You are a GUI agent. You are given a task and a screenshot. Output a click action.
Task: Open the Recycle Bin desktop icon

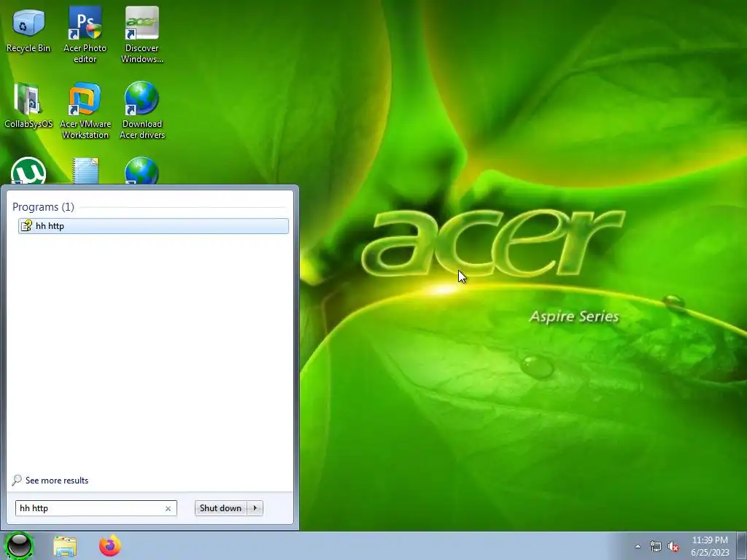point(28,29)
